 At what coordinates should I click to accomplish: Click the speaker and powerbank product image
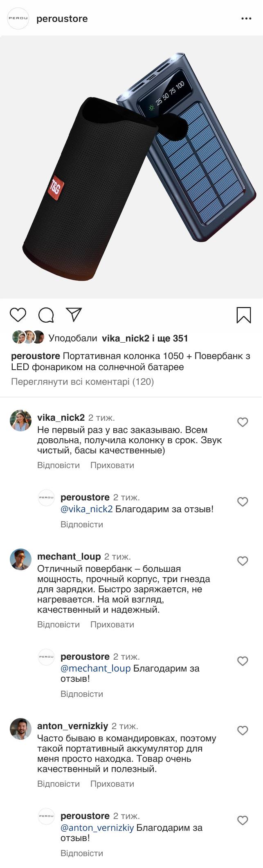pos(131,167)
